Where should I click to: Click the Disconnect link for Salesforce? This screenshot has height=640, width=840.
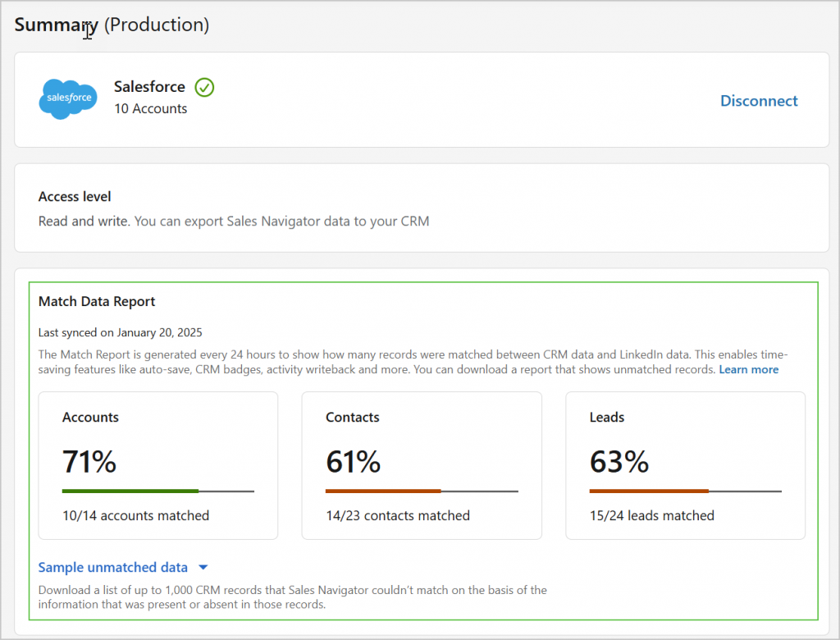tap(759, 100)
